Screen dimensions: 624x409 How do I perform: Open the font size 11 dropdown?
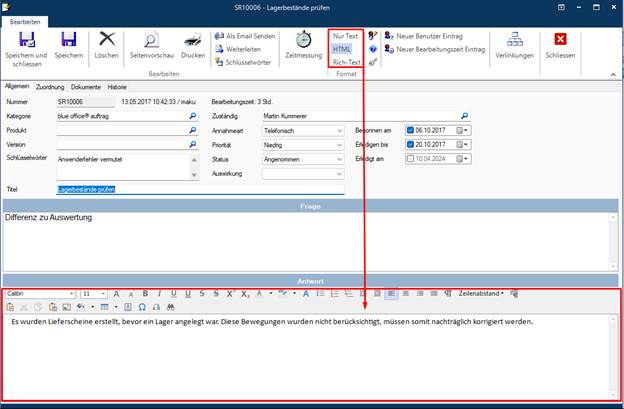[x=103, y=294]
